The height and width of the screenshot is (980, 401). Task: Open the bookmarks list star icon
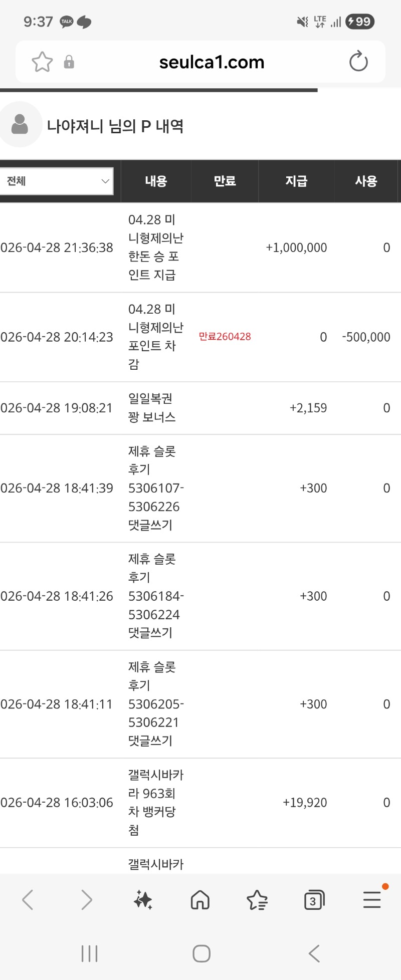click(257, 900)
